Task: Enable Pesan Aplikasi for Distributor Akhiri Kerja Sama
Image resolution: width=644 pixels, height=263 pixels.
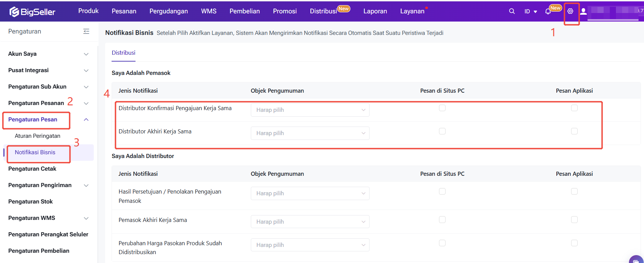Action: pyautogui.click(x=574, y=131)
